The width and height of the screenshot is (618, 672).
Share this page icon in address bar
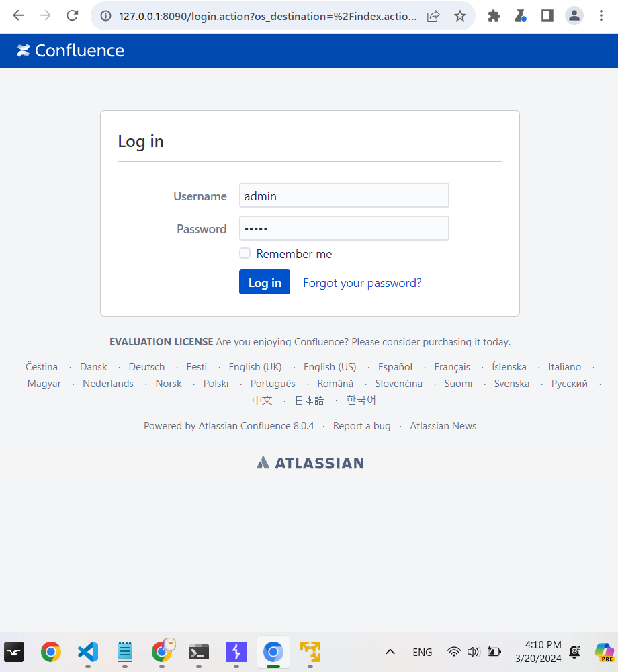tap(433, 16)
